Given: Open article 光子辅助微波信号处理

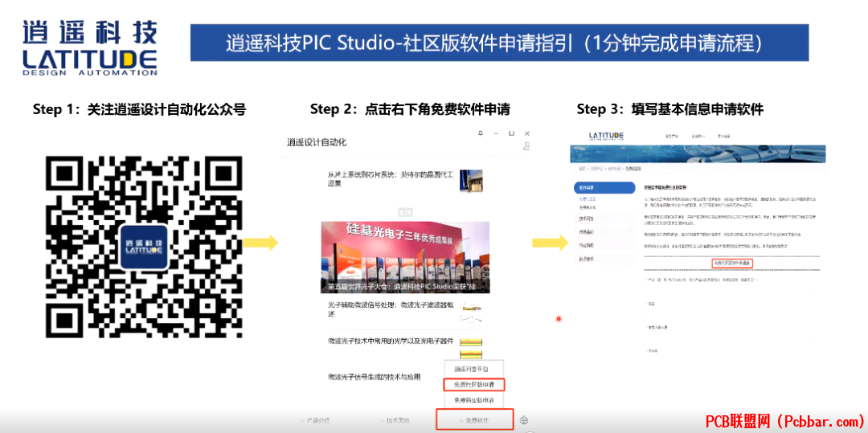Looking at the screenshot, I should (391, 309).
